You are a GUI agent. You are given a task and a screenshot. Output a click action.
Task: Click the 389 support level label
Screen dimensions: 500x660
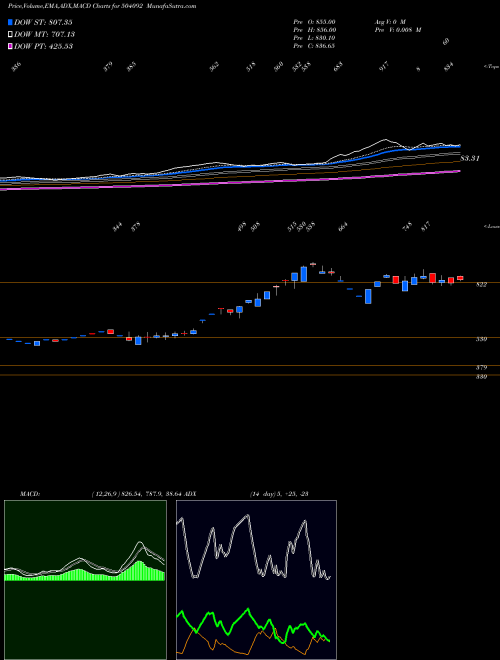481,377
